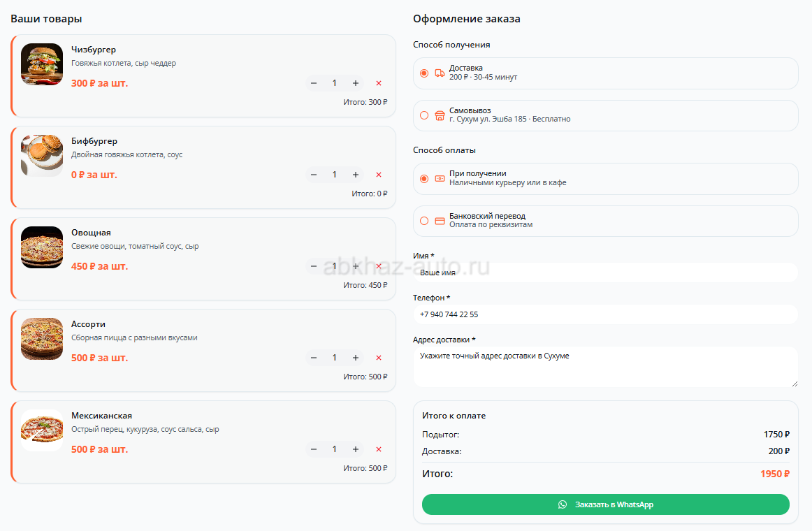Delete Ассорти pizza using red X icon

click(x=379, y=358)
